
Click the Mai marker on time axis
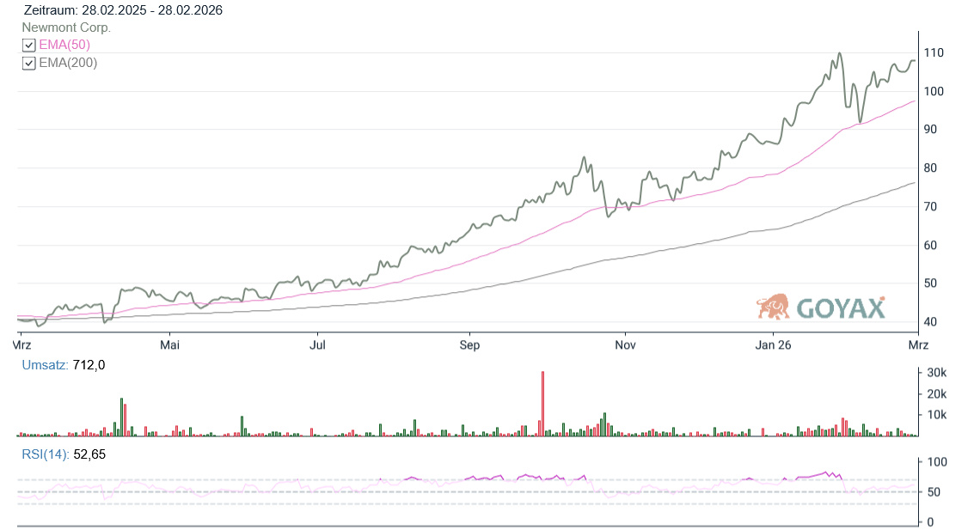(x=170, y=345)
